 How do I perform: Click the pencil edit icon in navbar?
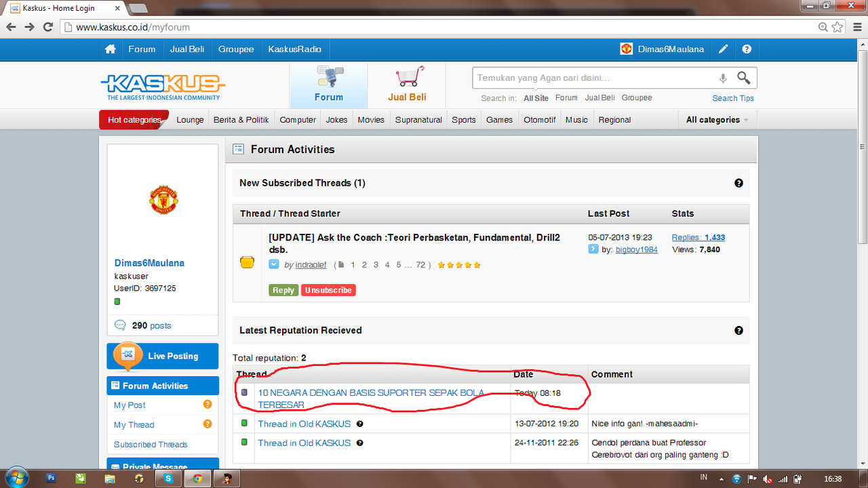(x=724, y=49)
